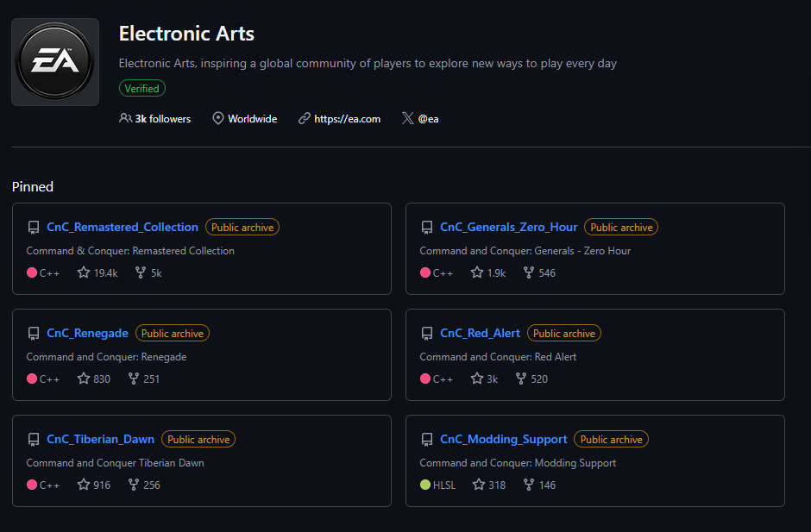View the 3k followers list

click(x=163, y=119)
